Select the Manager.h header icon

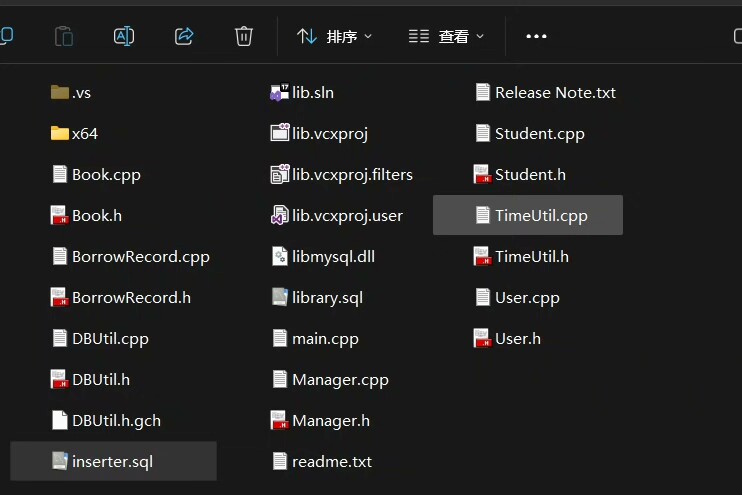tap(280, 421)
